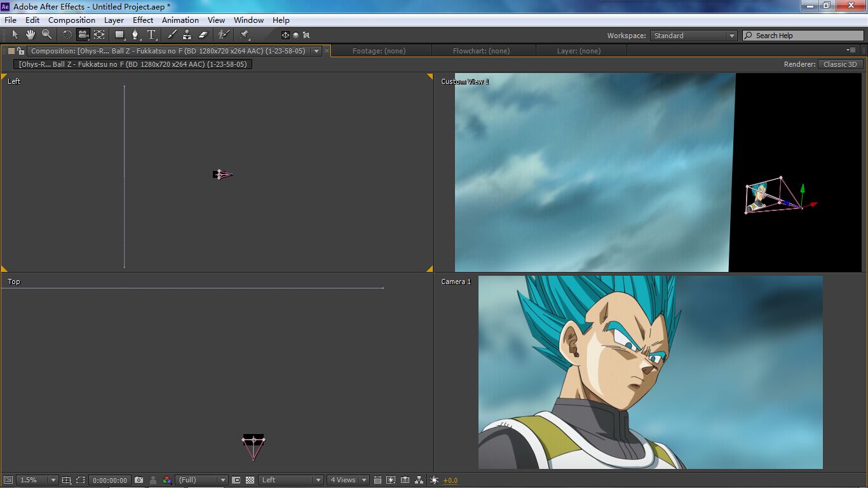Open the 1.5% magnification dropdown
868x488 pixels.
37,480
